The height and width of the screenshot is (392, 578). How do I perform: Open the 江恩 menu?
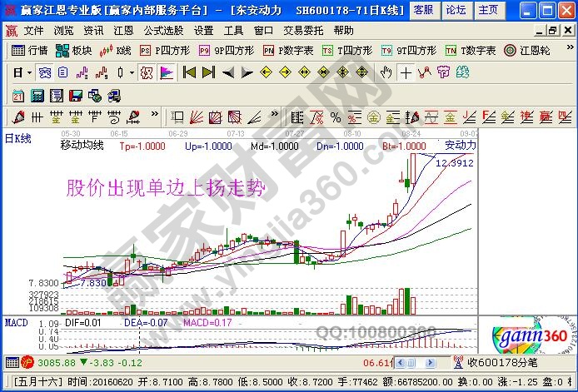coord(123,31)
